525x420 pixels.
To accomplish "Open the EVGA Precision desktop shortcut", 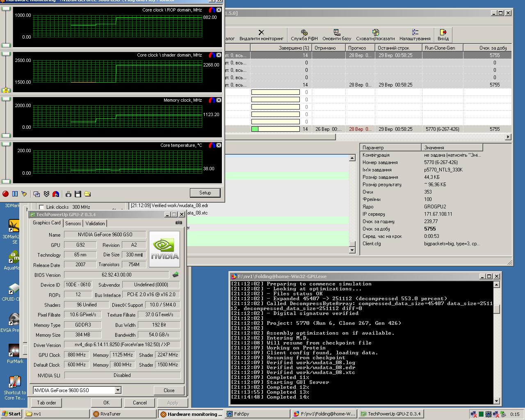I will (11, 322).
